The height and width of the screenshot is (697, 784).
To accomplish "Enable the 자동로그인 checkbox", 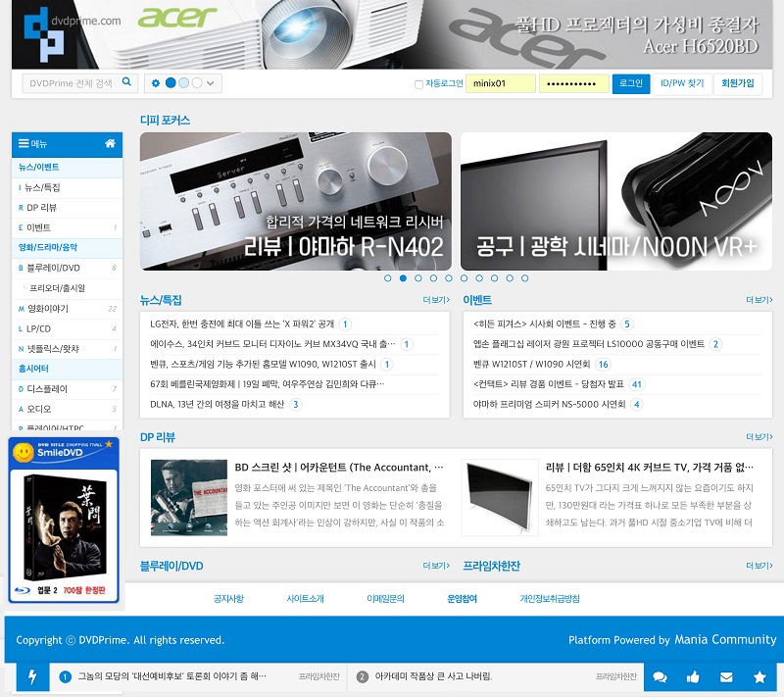I will pos(419,84).
